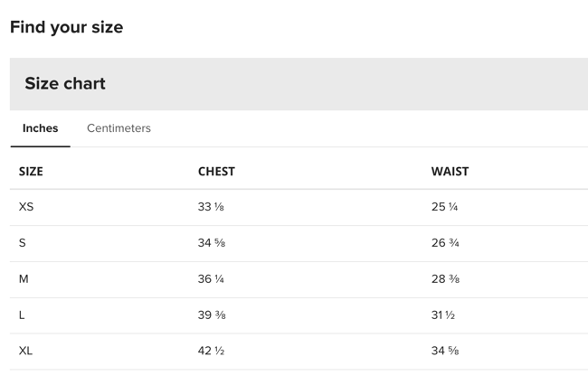Click the Find your size heading
The height and width of the screenshot is (385, 588).
(x=66, y=27)
